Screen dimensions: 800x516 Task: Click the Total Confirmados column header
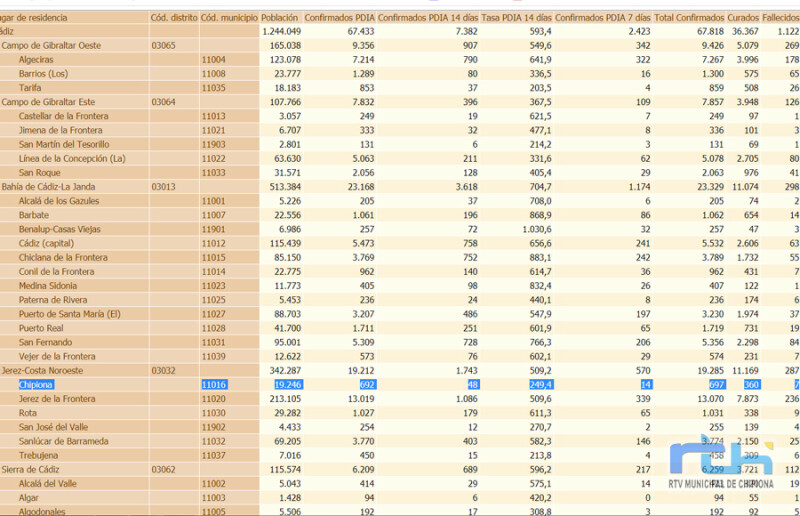pyautogui.click(x=689, y=18)
